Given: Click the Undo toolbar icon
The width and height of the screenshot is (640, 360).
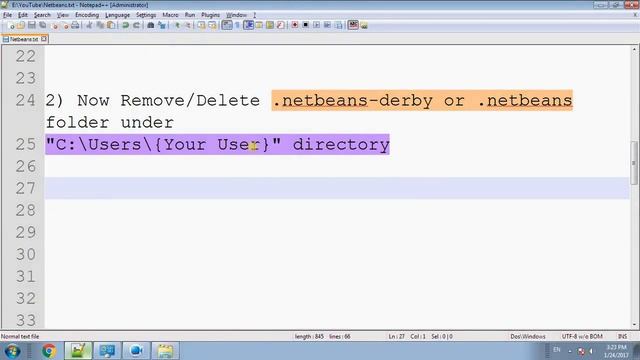Looking at the screenshot, I should [x=125, y=25].
